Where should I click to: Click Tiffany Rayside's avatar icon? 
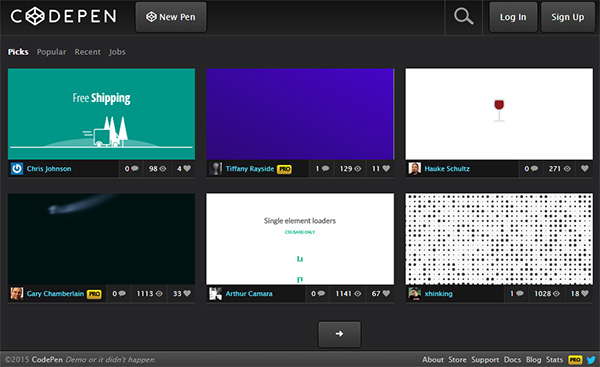216,169
